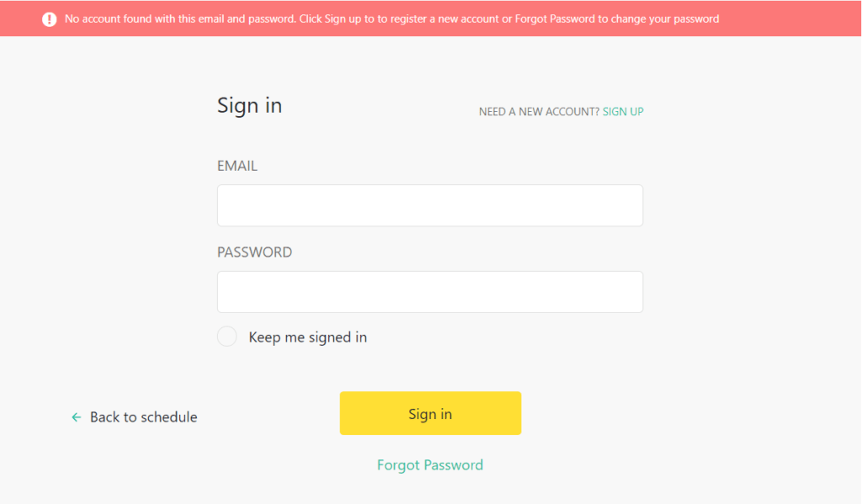Click the Keep me signed in label text
This screenshot has width=862, height=504.
click(307, 337)
